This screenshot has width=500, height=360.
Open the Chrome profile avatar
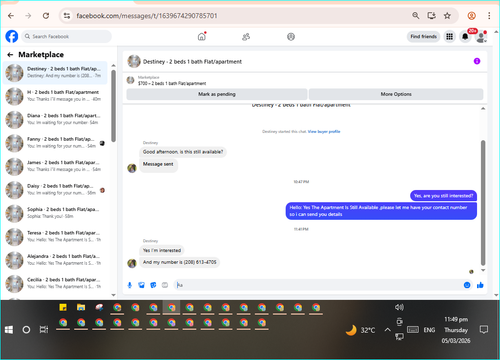[471, 16]
